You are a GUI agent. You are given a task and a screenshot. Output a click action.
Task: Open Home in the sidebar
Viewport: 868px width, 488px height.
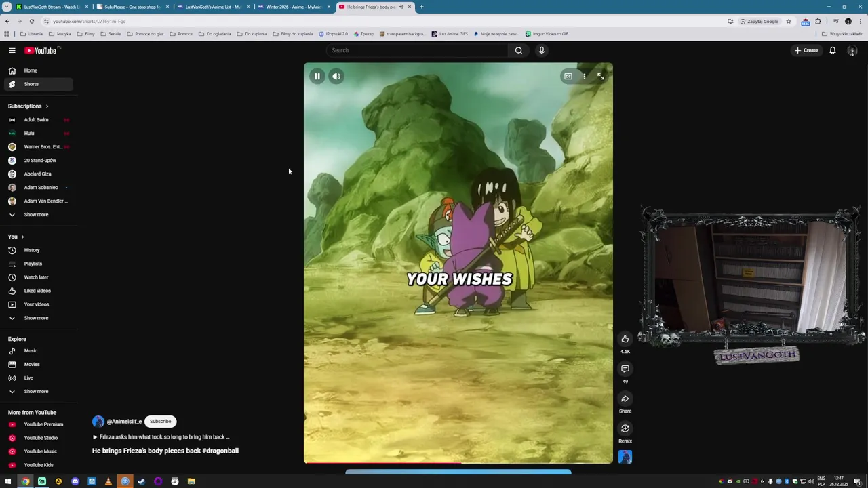tap(38, 70)
